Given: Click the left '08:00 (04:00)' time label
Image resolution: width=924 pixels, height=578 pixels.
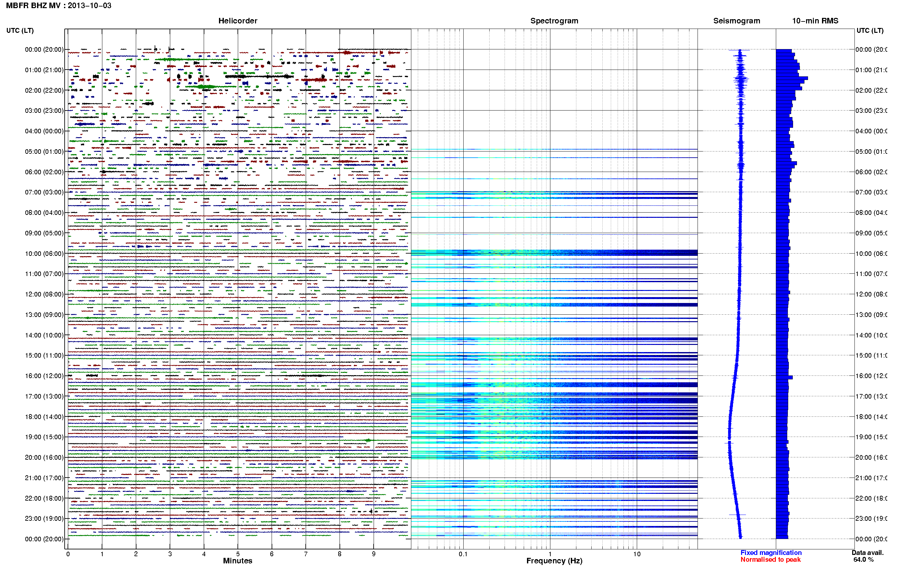Looking at the screenshot, I should (x=44, y=213).
